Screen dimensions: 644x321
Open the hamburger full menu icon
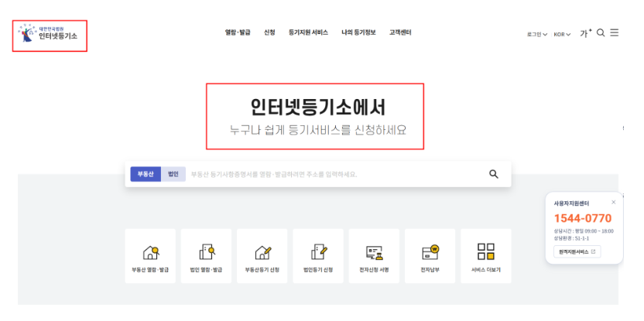pos(614,32)
